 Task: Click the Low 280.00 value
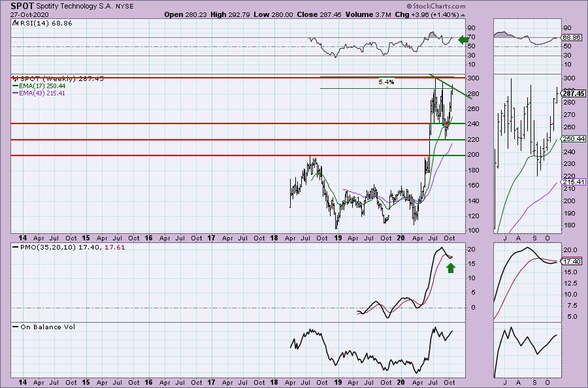[273, 14]
